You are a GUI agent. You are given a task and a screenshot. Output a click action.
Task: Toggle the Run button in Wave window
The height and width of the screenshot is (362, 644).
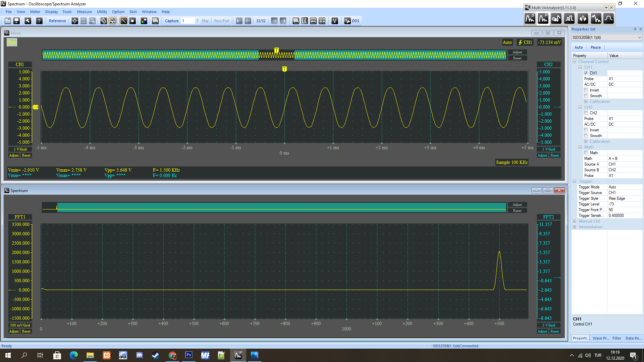(12, 42)
